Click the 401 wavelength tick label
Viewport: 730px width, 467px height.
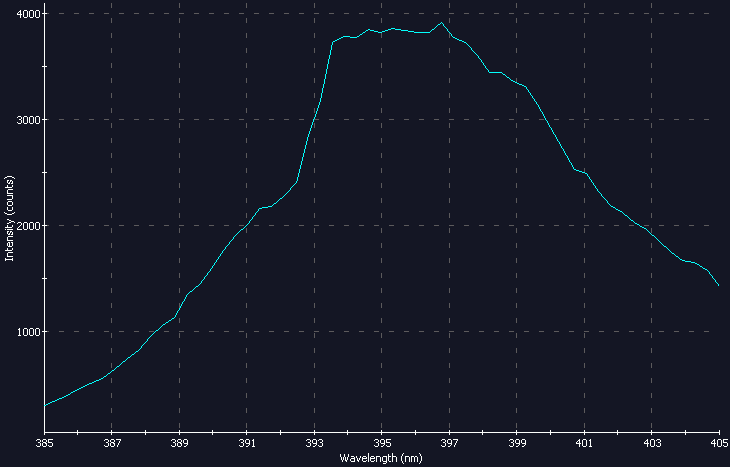pyautogui.click(x=584, y=442)
